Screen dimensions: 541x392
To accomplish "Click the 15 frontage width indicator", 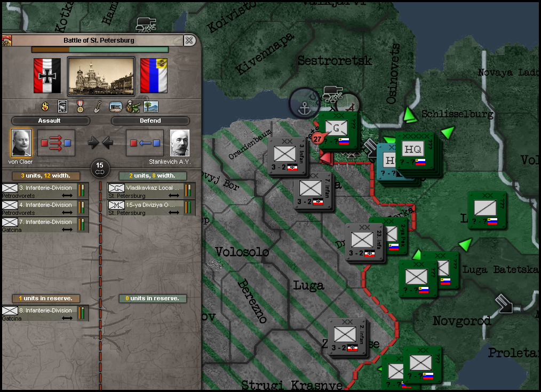I will [100, 168].
